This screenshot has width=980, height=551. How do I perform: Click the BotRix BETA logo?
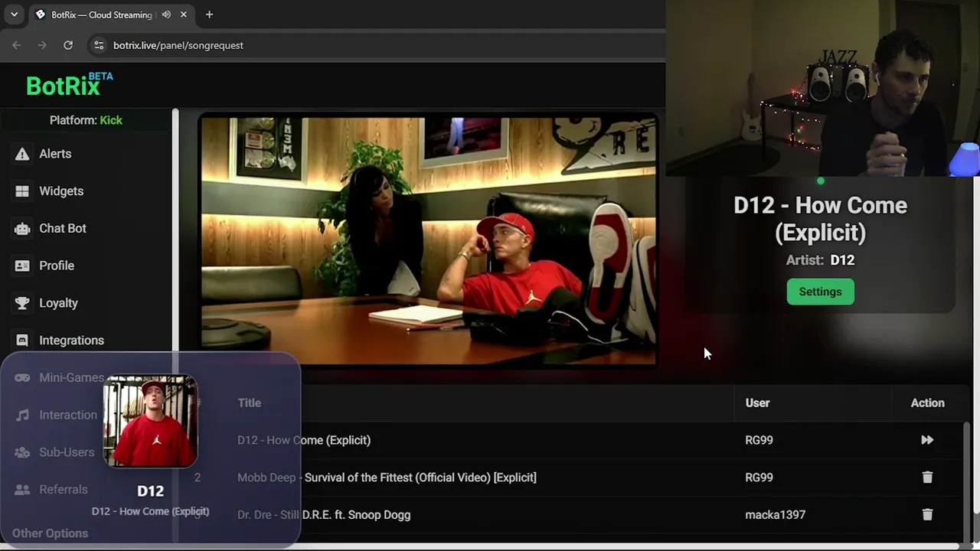(69, 84)
